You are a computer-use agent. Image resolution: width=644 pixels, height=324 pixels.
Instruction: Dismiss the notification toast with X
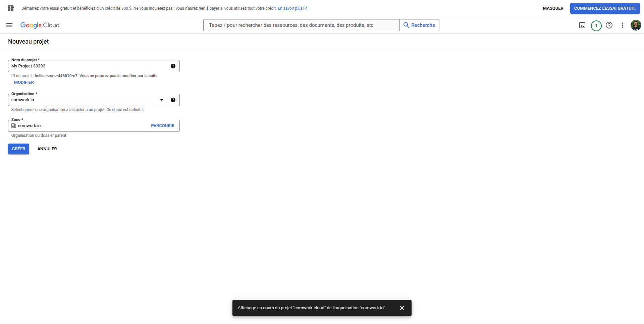(402, 308)
